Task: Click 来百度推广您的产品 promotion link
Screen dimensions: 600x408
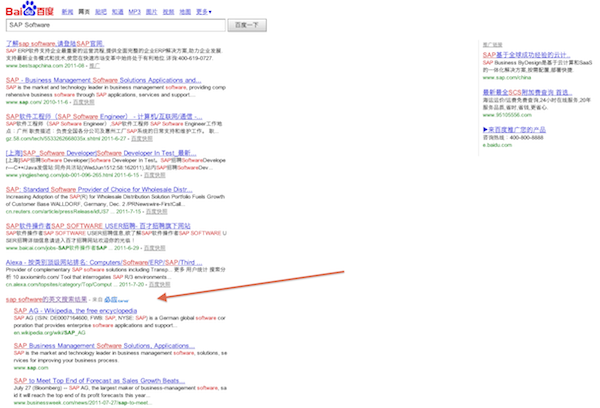Action: (x=514, y=130)
